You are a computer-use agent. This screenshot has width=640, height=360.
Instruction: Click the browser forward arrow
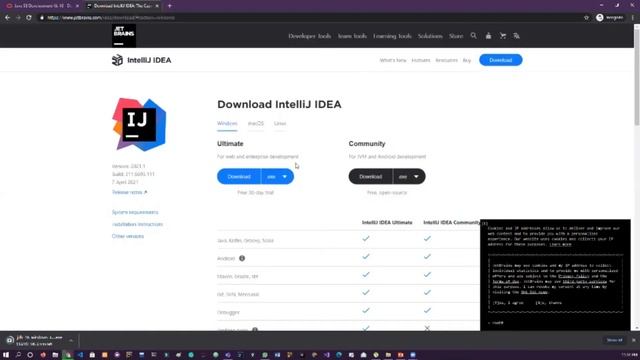[18, 18]
